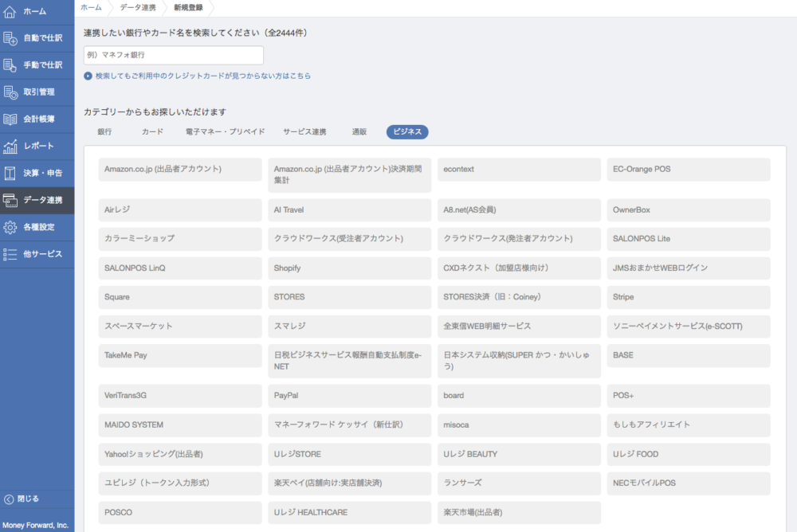This screenshot has height=532, width=797.
Task: Select the ビジネス category tab
Action: coord(407,131)
